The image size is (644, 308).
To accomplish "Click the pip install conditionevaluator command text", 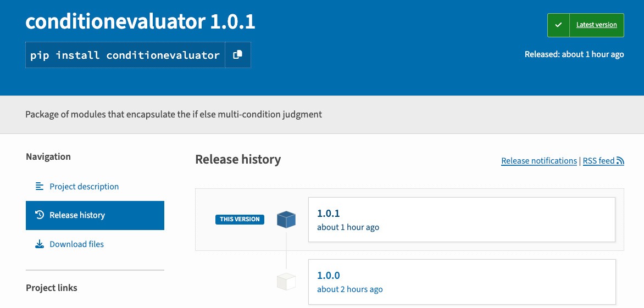I will coord(125,55).
